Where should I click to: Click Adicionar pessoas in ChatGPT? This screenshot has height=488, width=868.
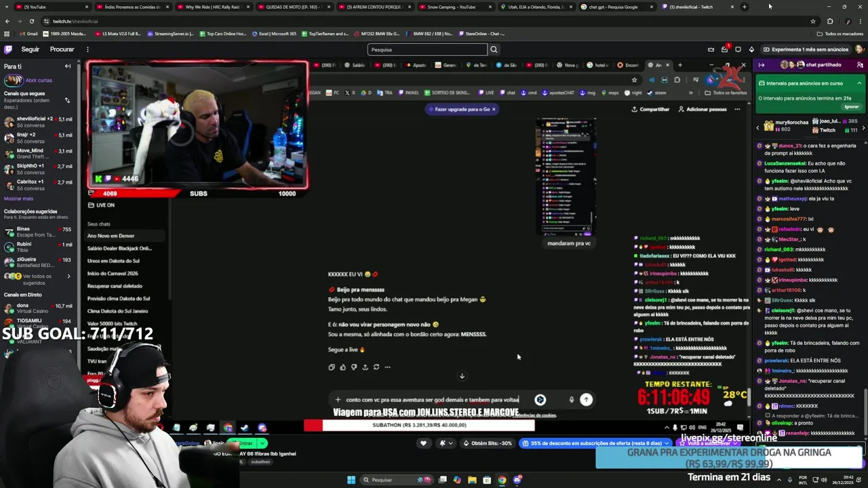702,109
